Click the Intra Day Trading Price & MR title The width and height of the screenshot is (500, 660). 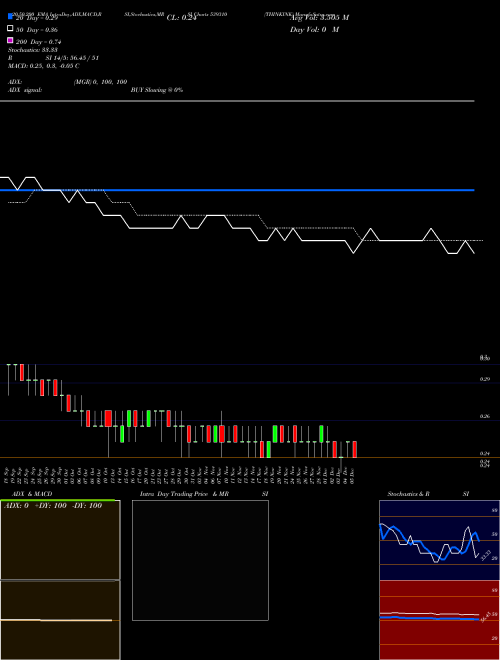[184, 494]
